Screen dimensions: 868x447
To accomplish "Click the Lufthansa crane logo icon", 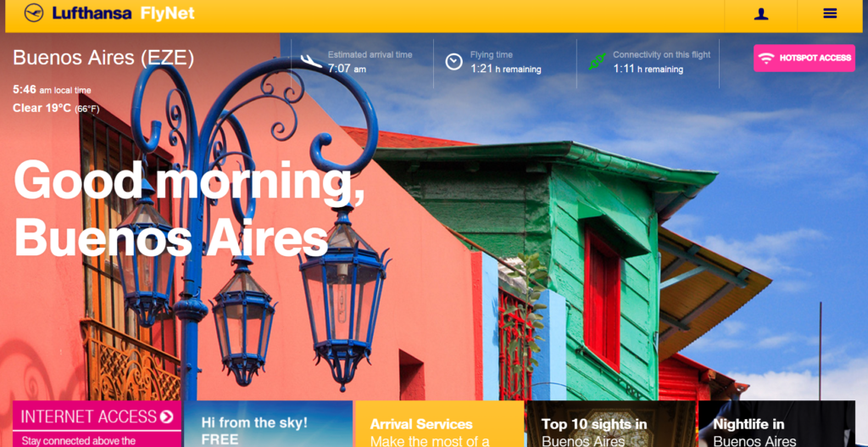I will (x=34, y=13).
